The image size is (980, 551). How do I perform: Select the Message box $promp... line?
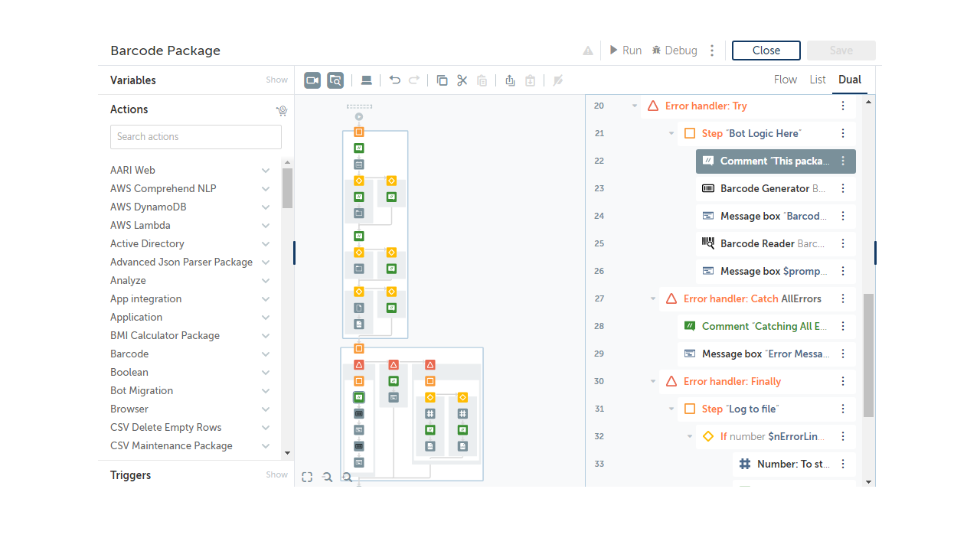click(x=776, y=271)
